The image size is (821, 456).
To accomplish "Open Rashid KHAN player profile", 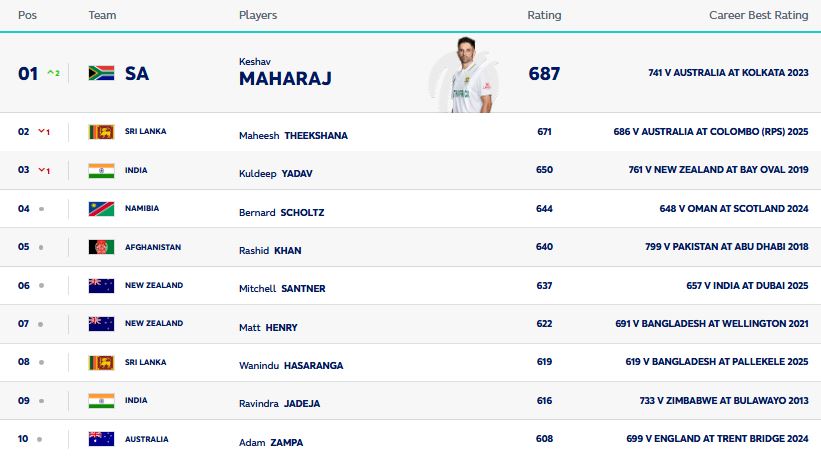I will 270,251.
